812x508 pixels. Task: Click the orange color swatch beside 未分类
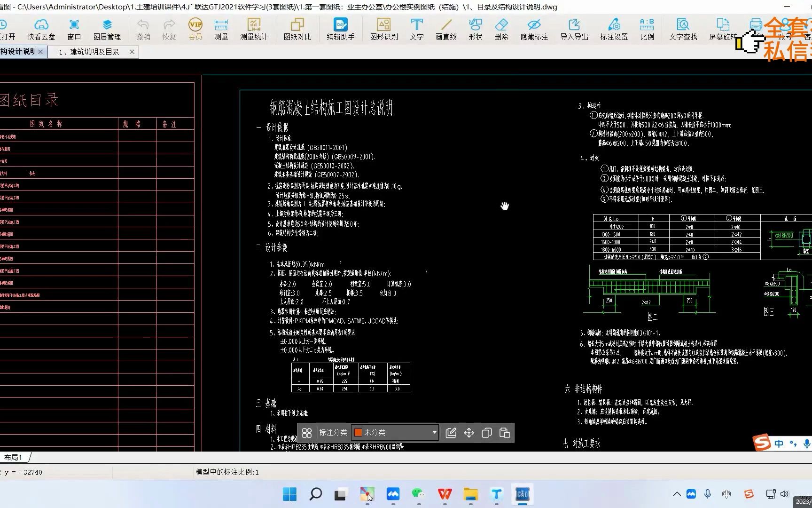click(x=358, y=432)
